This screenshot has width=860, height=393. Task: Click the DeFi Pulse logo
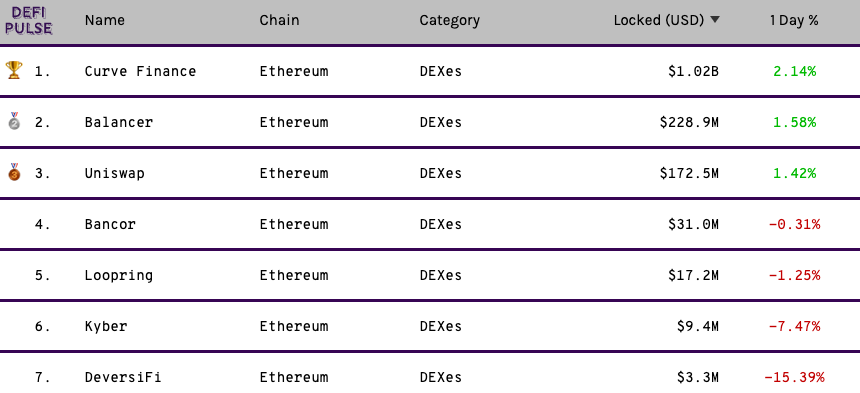[x=29, y=20]
